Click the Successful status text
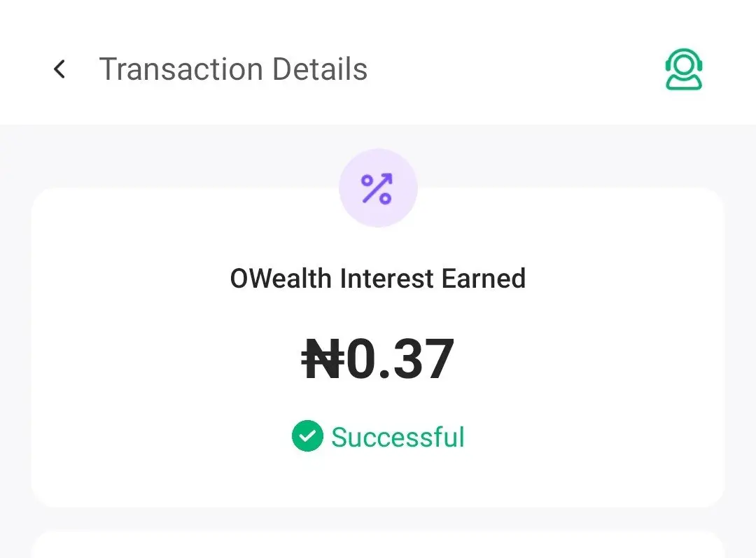 (x=398, y=437)
